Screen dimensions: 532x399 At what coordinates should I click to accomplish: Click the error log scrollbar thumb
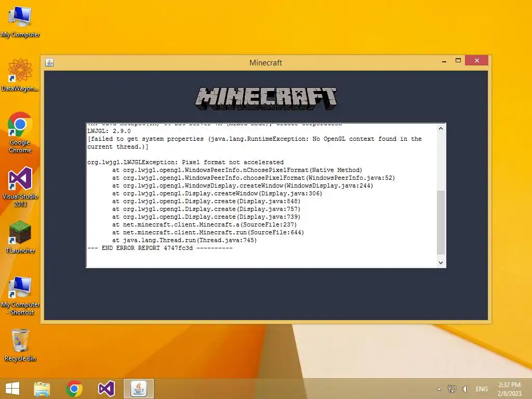coord(441,222)
